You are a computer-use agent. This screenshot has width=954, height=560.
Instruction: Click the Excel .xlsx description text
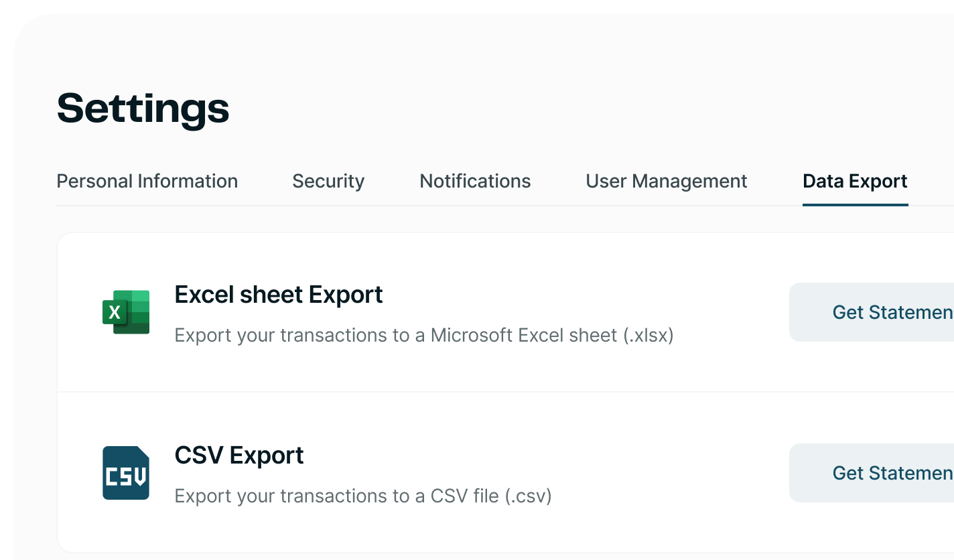[x=423, y=335]
